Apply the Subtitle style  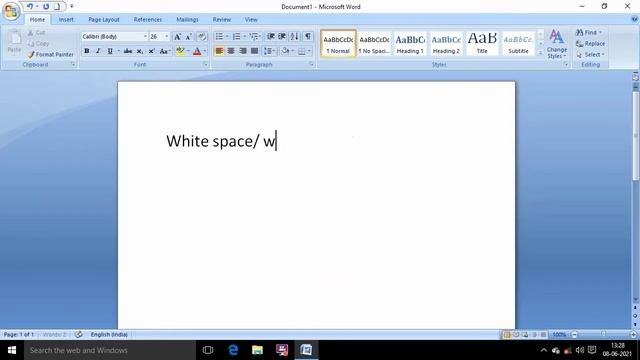(518, 43)
